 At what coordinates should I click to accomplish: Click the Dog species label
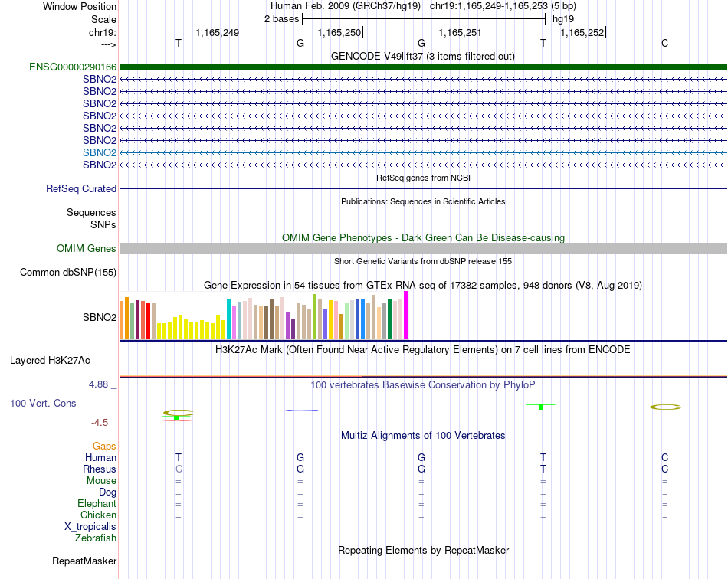[x=107, y=492]
